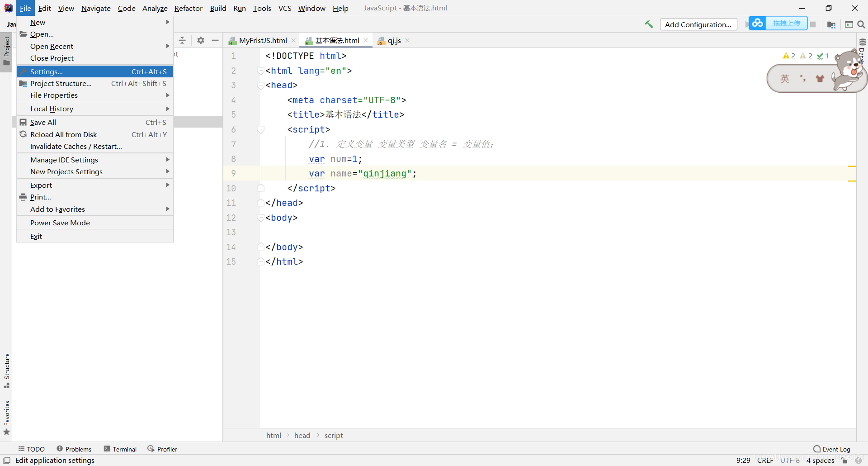Click the IME skin shirt icon
868x466 pixels.
pyautogui.click(x=820, y=79)
